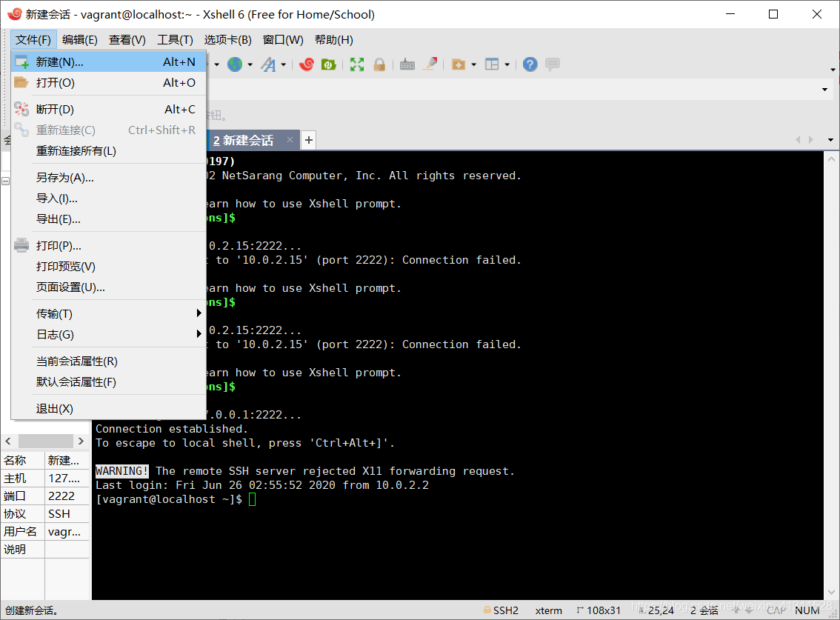
Task: Select 打印预览(V) menu entry
Action: coord(109,267)
